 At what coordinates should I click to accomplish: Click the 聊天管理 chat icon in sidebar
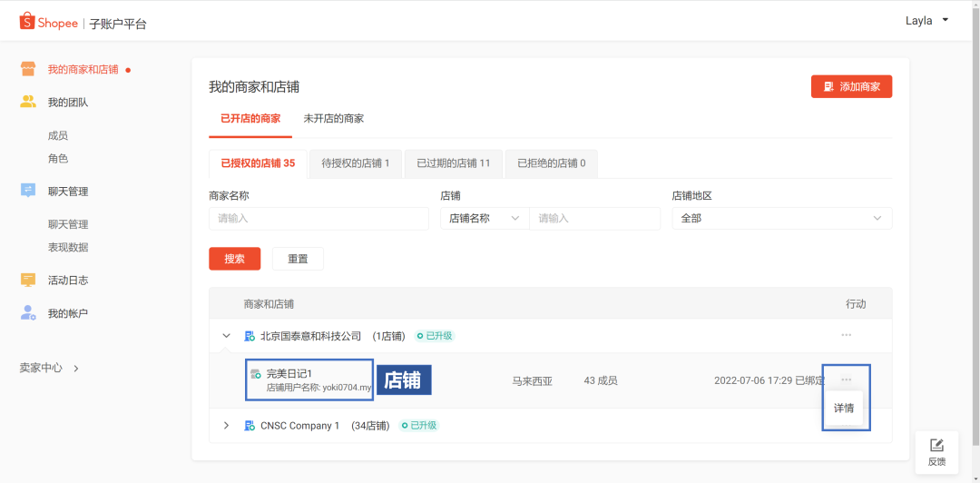pyautogui.click(x=28, y=191)
